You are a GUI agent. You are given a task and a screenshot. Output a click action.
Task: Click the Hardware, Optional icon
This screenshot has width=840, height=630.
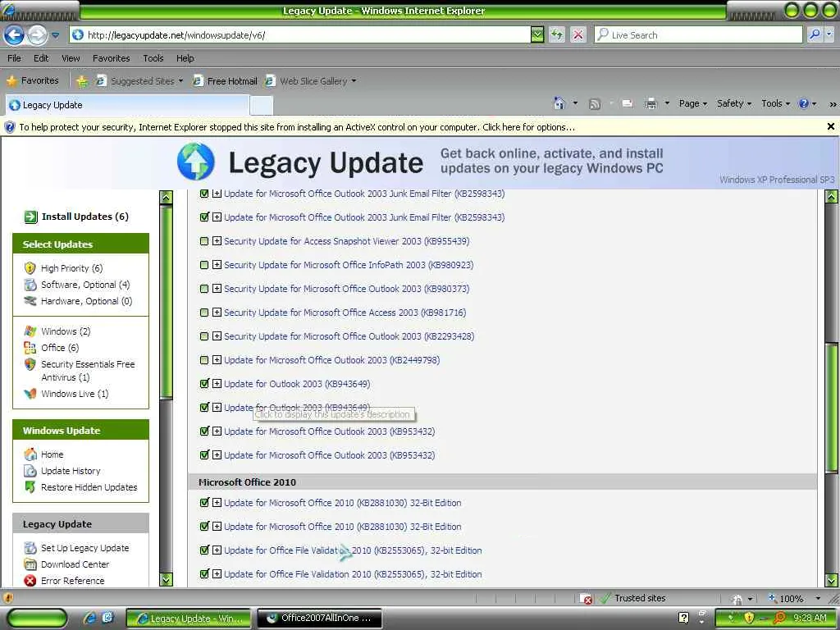click(x=30, y=300)
